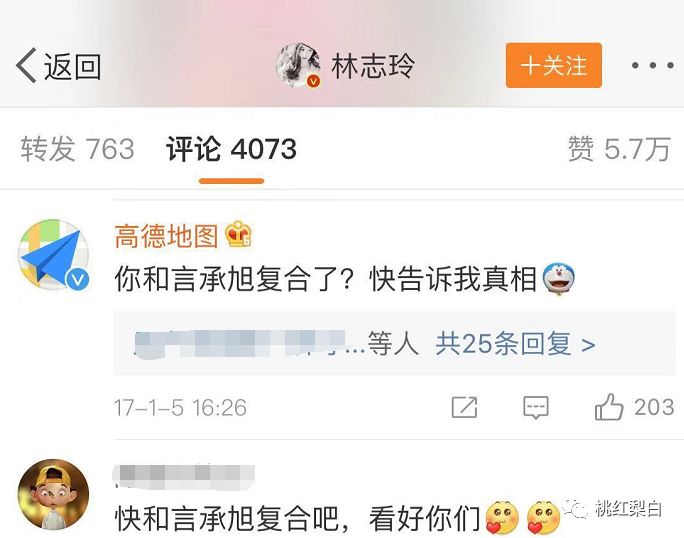Viewport: 684px width, 538px height.
Task: Repost the 高德地图 comment via share icon
Action: [x=464, y=408]
